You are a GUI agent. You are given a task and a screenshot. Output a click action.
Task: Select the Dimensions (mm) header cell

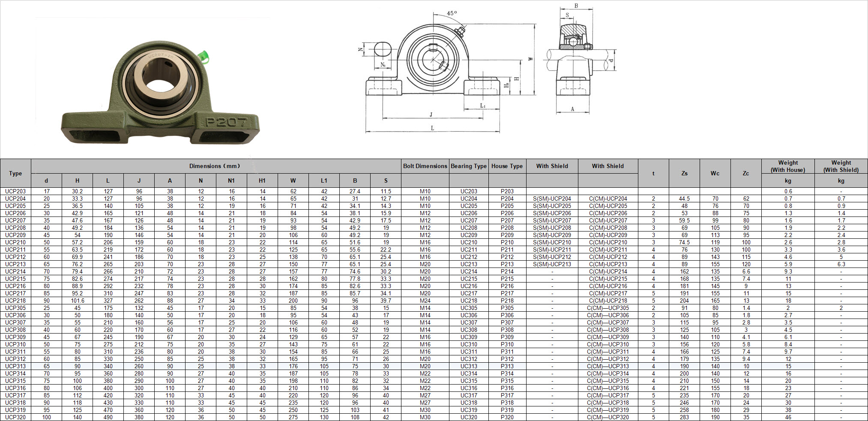(x=215, y=166)
